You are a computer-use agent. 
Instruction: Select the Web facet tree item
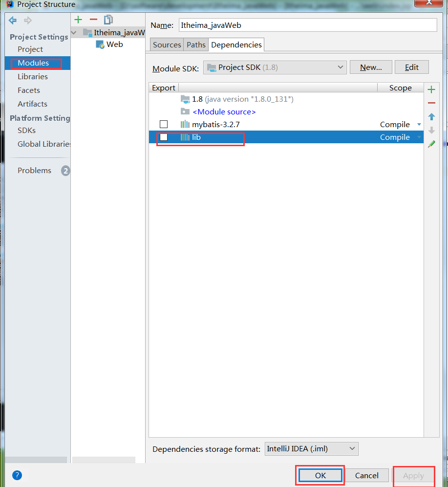pyautogui.click(x=109, y=44)
